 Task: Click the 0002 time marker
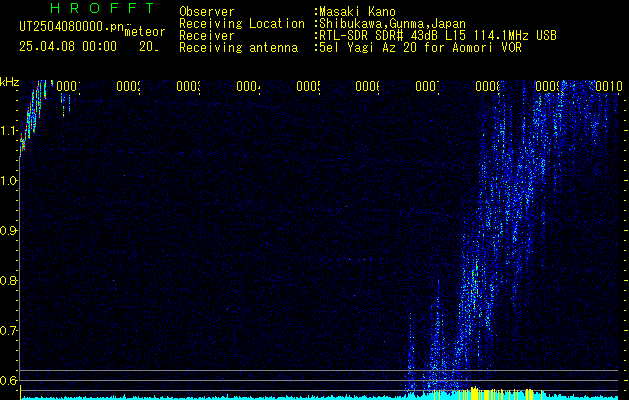128,86
